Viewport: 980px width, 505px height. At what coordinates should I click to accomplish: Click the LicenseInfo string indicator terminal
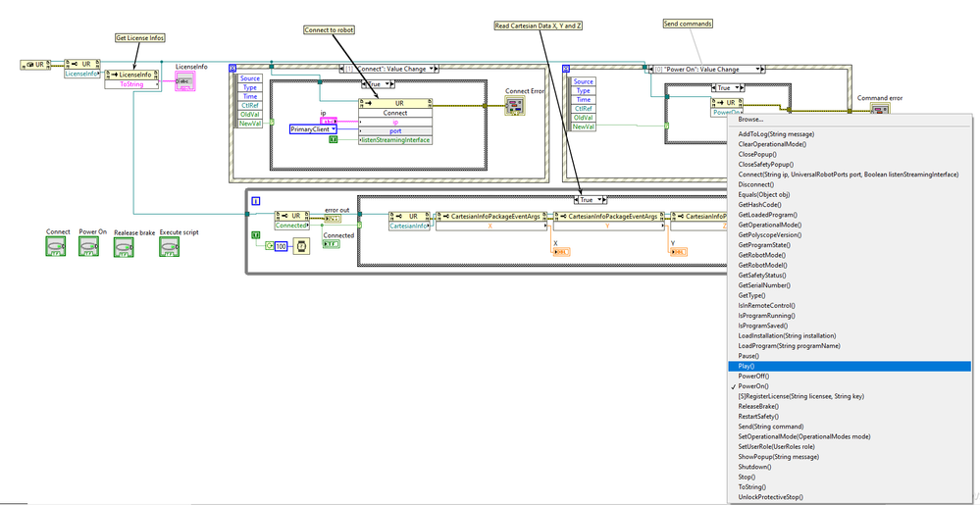(x=185, y=81)
